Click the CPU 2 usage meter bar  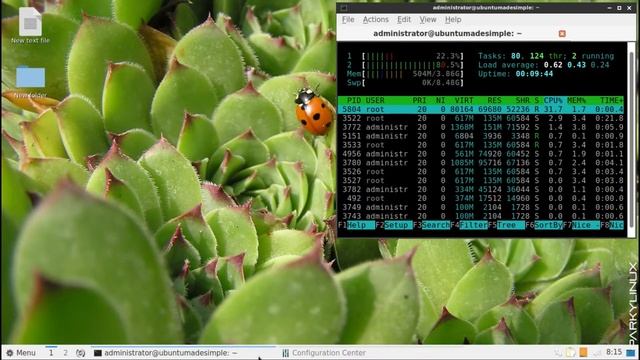(413, 65)
